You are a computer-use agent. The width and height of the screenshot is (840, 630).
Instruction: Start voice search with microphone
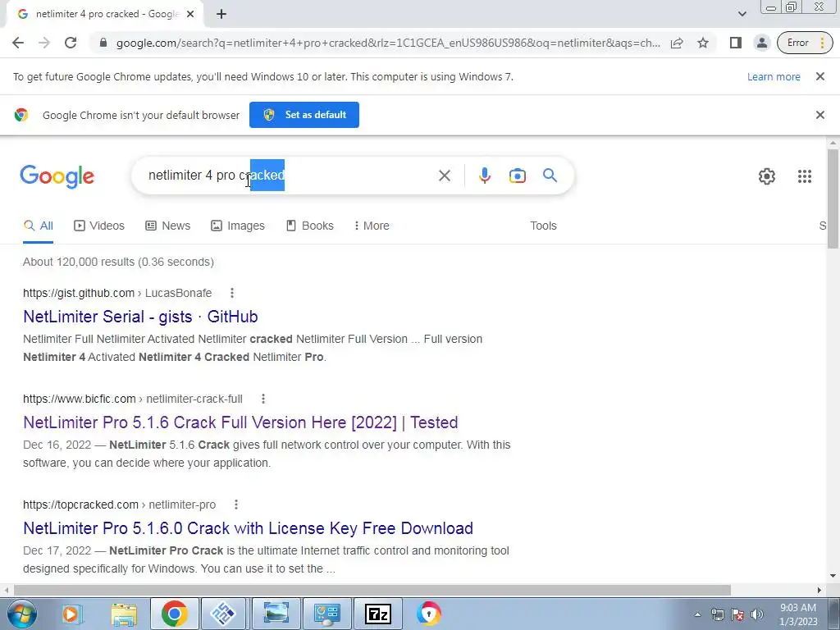pos(484,176)
